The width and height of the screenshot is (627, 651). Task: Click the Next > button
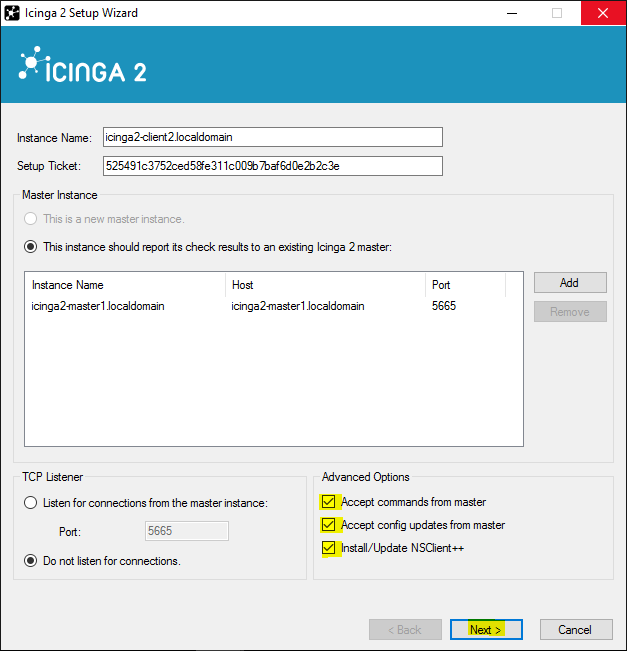486,630
